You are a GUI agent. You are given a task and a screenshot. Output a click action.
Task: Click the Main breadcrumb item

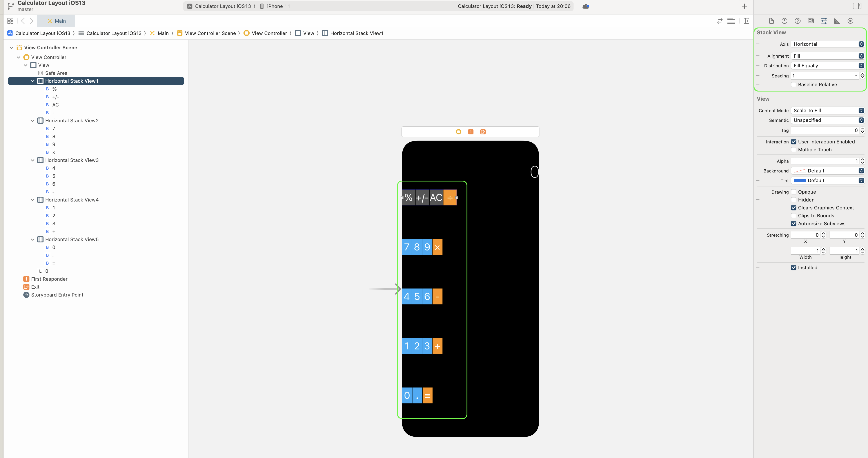pos(159,33)
